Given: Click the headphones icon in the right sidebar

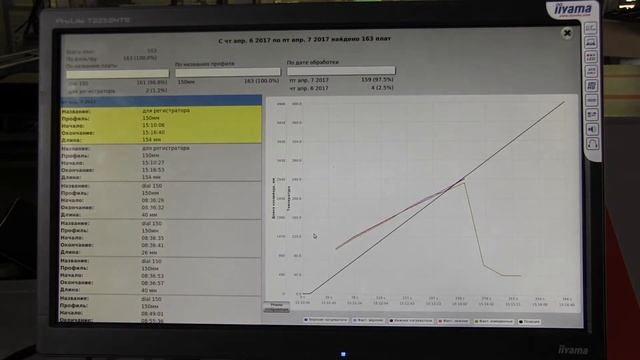Looking at the screenshot, I should pos(592,144).
